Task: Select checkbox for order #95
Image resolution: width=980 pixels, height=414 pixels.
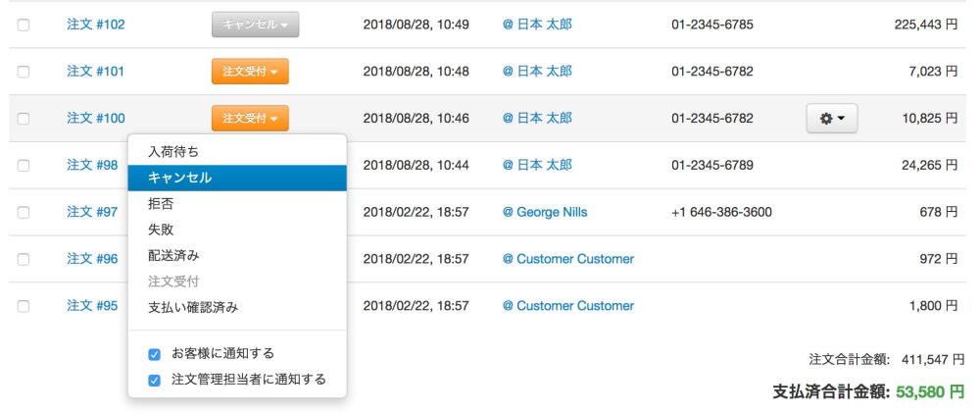Action: click(24, 306)
